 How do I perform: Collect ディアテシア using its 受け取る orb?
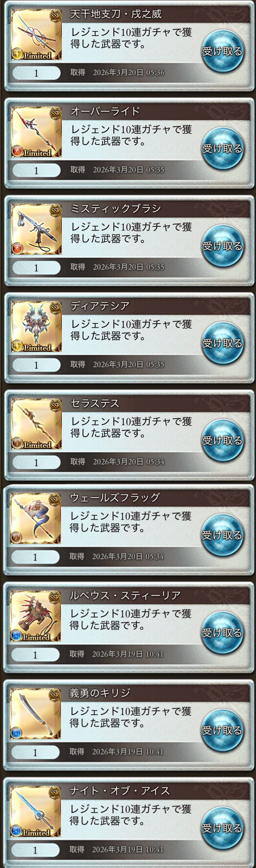pyautogui.click(x=222, y=343)
